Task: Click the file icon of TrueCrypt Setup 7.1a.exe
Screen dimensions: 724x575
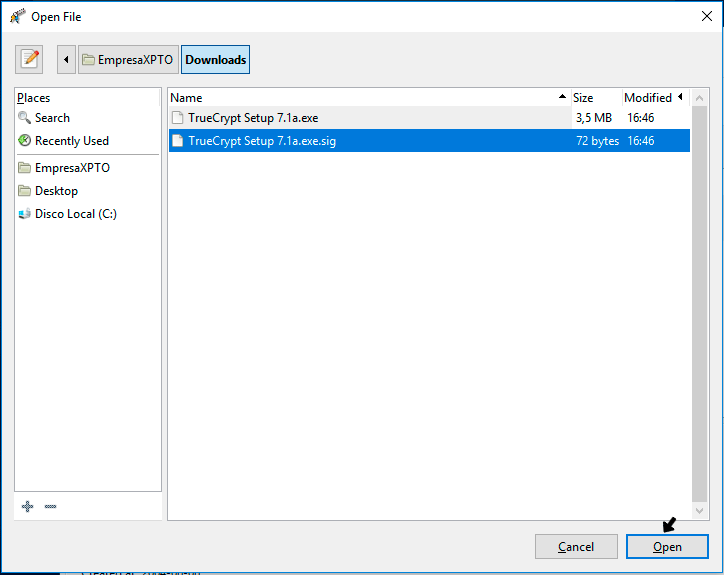Action: [177, 118]
